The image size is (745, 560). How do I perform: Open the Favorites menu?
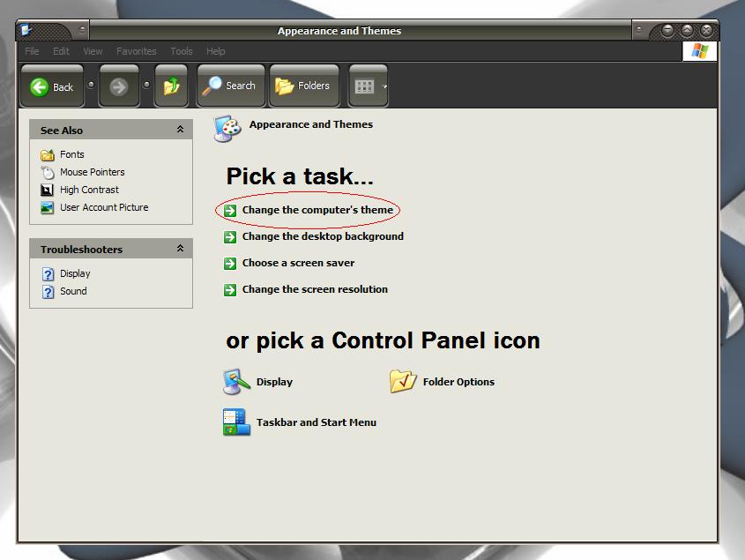click(x=137, y=51)
